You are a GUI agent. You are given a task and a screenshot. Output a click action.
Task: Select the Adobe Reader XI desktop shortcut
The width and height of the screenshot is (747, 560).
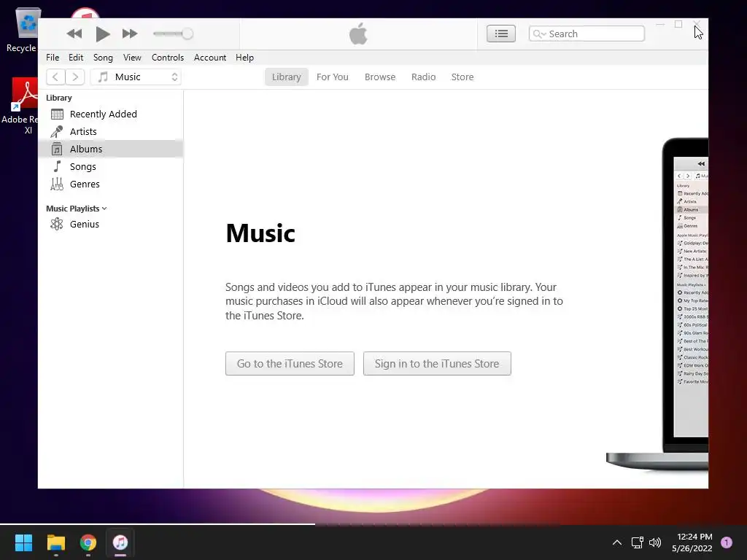coord(20,106)
